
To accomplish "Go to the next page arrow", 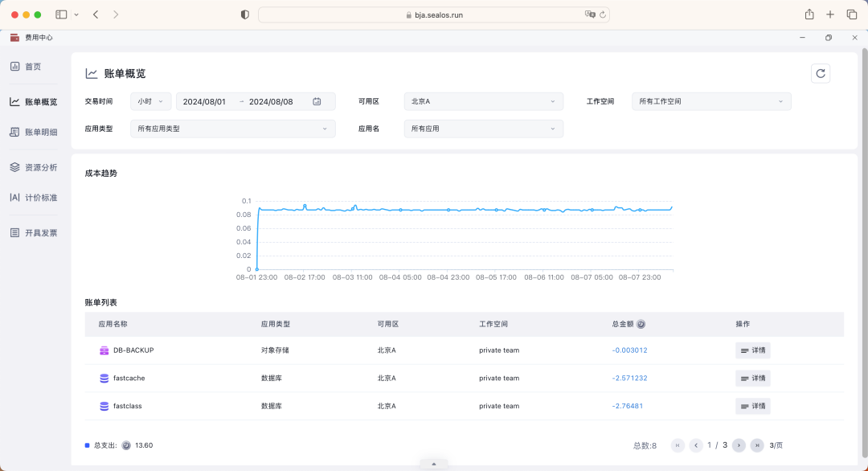I will [739, 445].
